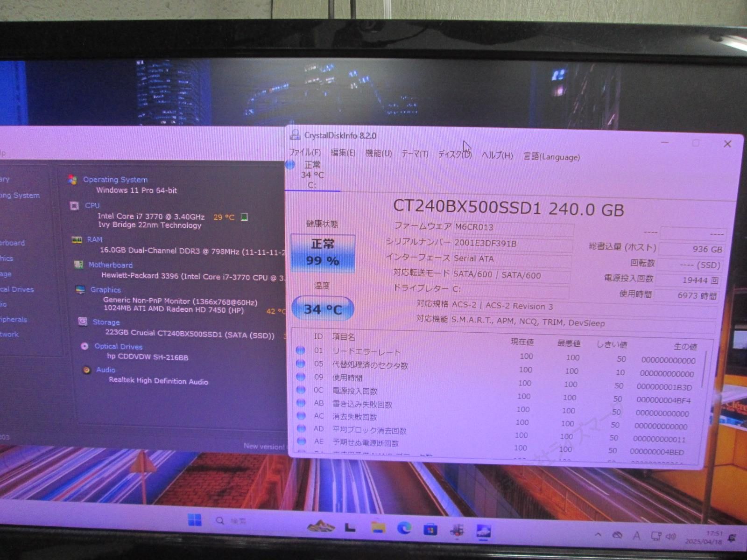Click the 項目名 column header

tap(344, 336)
